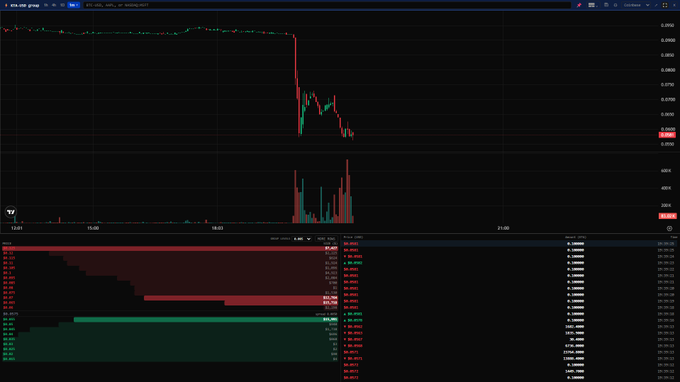The width and height of the screenshot is (680, 382).
Task: Click the trade with amount 6736.0000
Action: tap(510, 346)
